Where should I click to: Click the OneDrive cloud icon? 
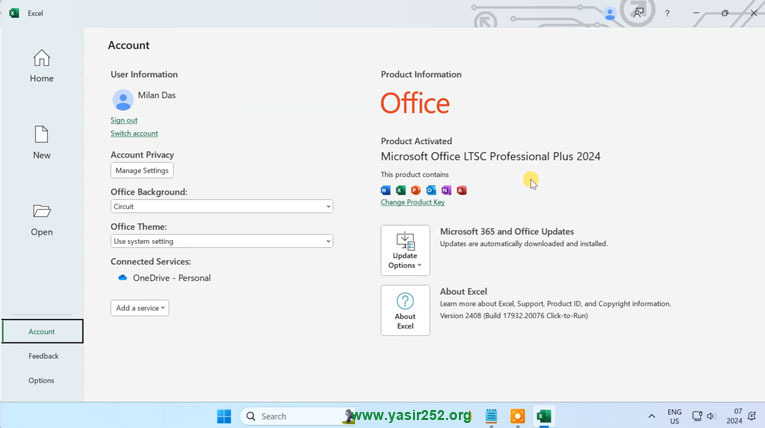coord(122,278)
